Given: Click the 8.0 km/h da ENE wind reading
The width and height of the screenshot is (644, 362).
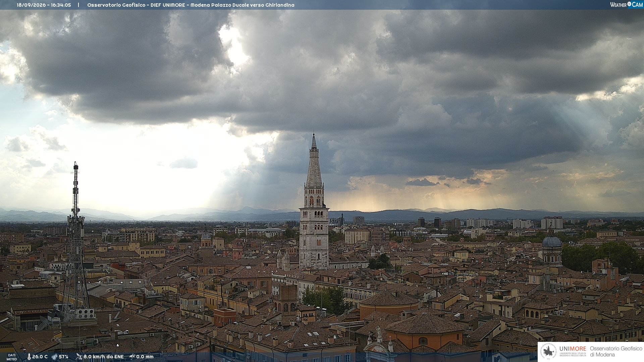Looking at the screenshot, I should (x=104, y=357).
